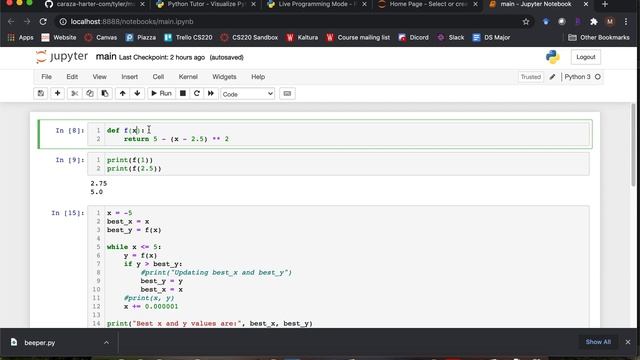Switch to the caraza-harter GitHub tab
The height and width of the screenshot is (360, 640).
click(x=95, y=4)
